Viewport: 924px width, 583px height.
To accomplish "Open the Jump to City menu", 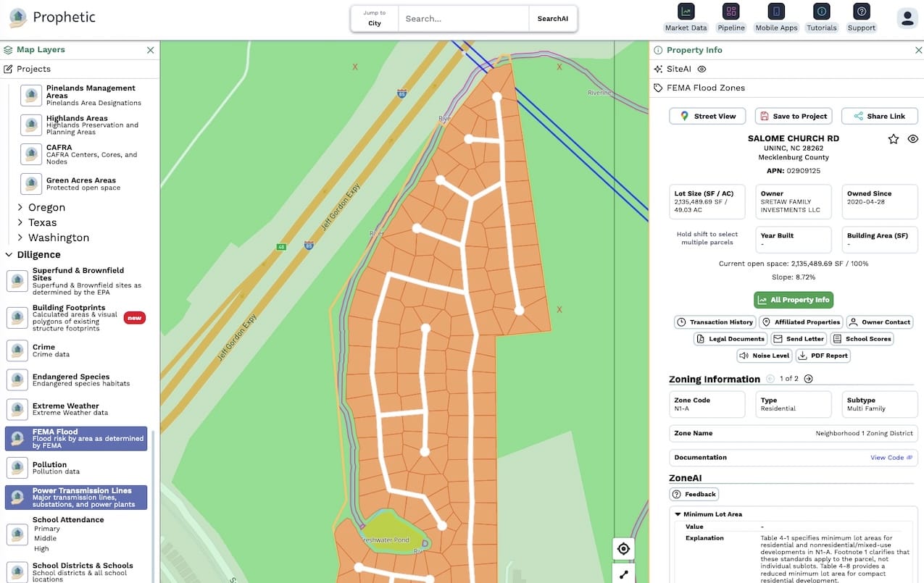I will [374, 18].
